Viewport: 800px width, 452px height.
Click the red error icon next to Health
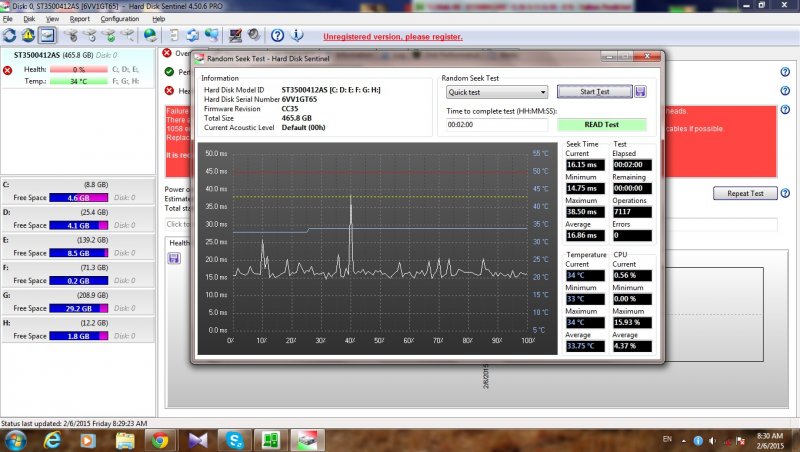[169, 90]
